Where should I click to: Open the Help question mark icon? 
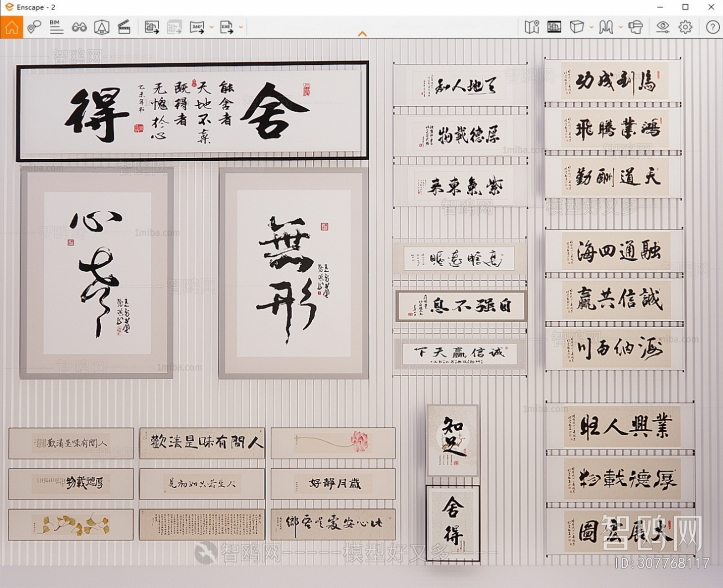(x=713, y=27)
